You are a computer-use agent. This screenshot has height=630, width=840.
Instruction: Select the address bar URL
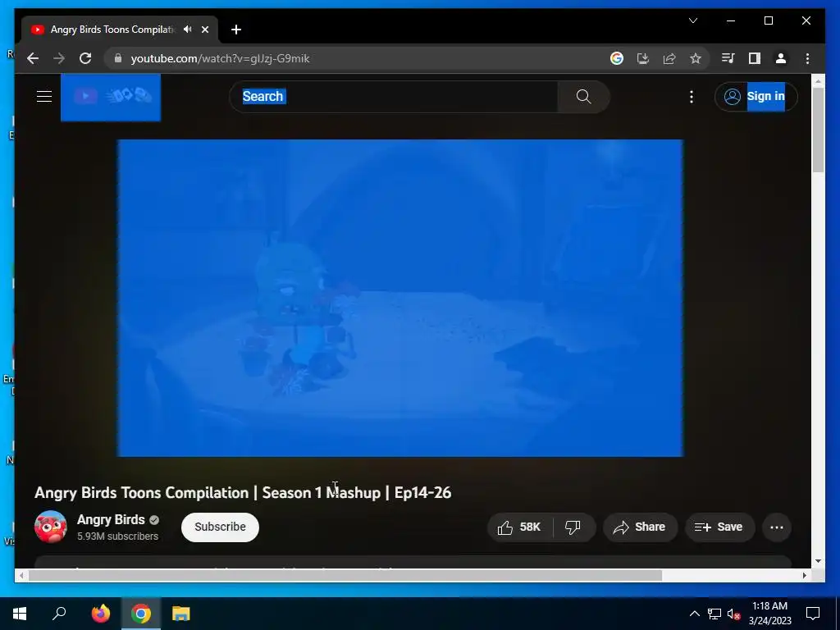[x=220, y=58]
